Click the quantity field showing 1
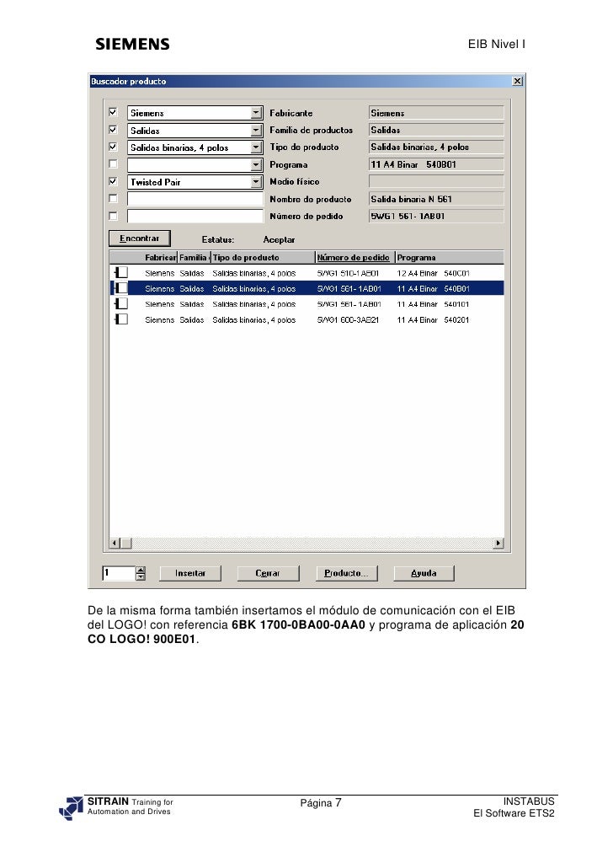Screen dimensions: 613x868 (x=119, y=574)
